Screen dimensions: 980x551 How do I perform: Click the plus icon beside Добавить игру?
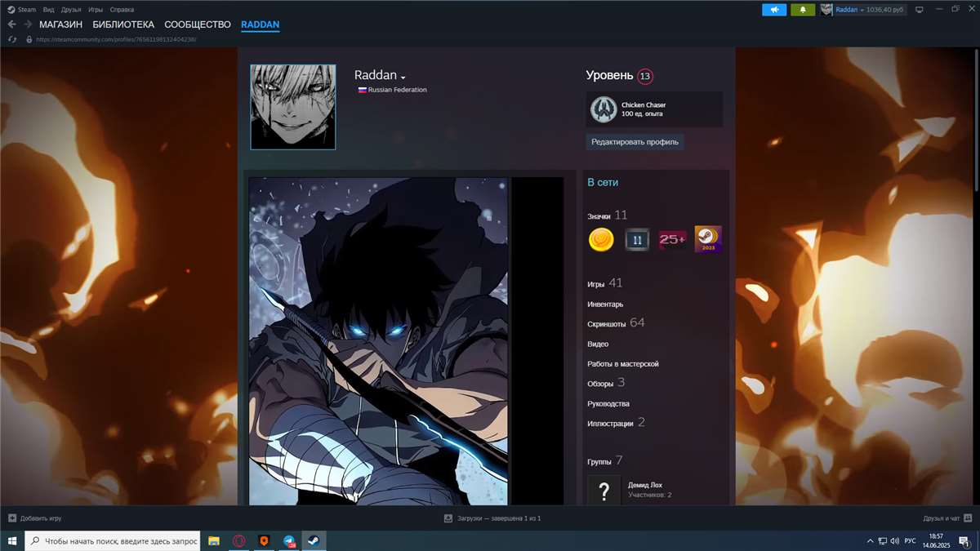click(x=12, y=518)
